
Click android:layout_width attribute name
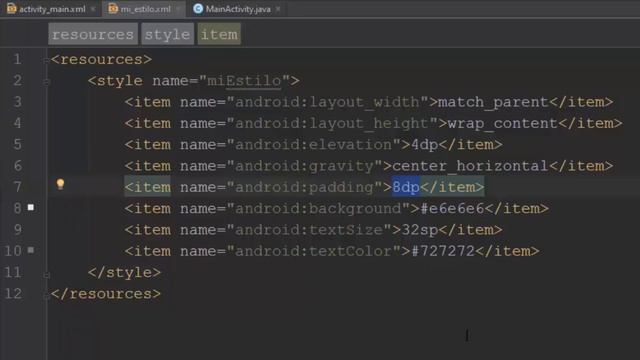click(327, 102)
